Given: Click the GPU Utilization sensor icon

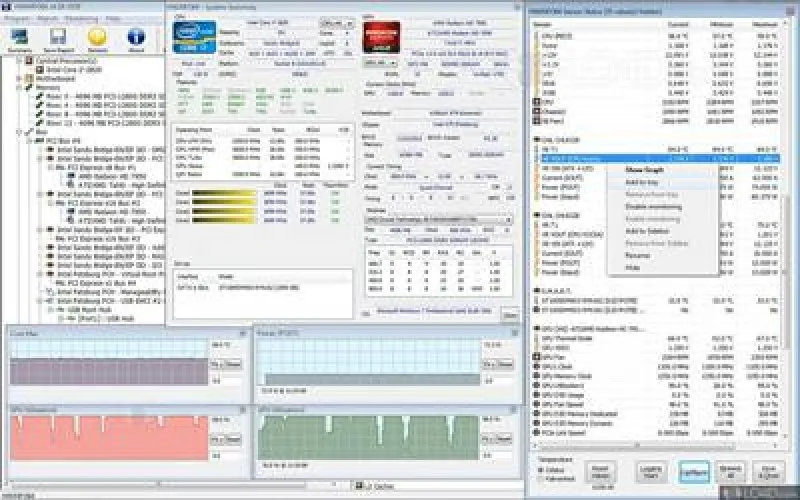Looking at the screenshot, I should (x=536, y=385).
